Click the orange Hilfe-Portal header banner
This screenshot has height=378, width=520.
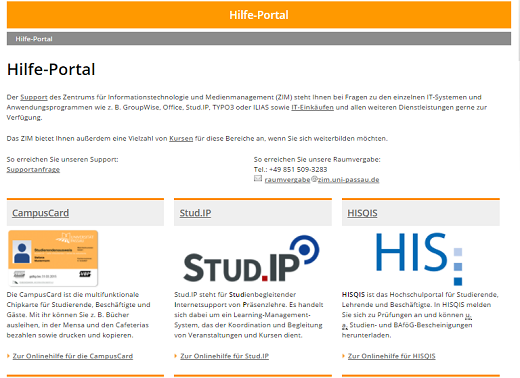(x=259, y=15)
